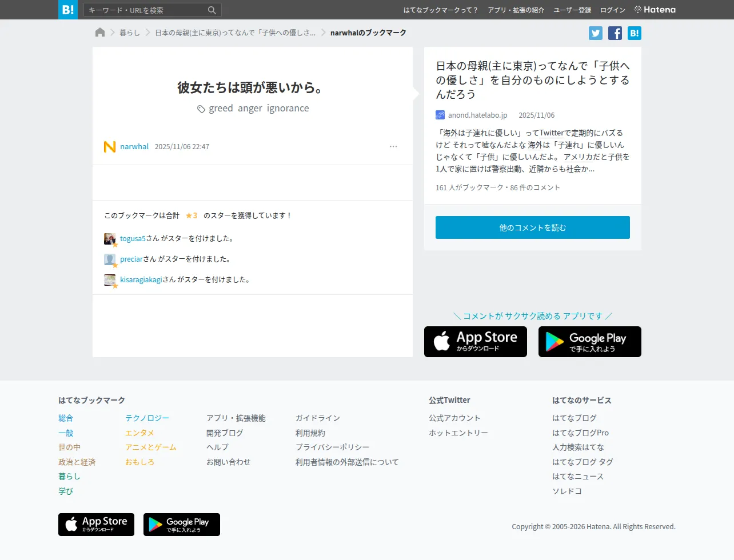Click the large Google Play badge
Screen dimensions: 734x560
click(590, 342)
